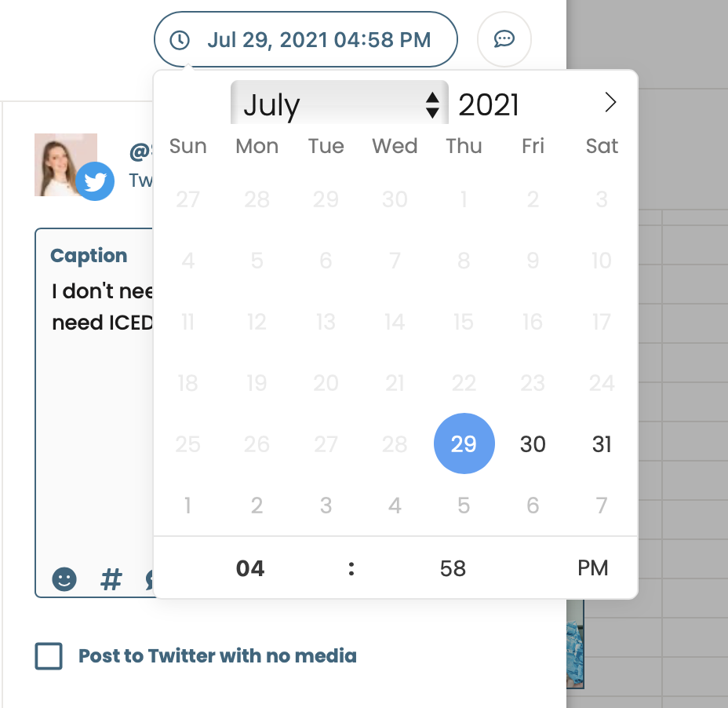Image resolution: width=728 pixels, height=708 pixels.
Task: Select the Twitter bird icon
Action: 94,181
